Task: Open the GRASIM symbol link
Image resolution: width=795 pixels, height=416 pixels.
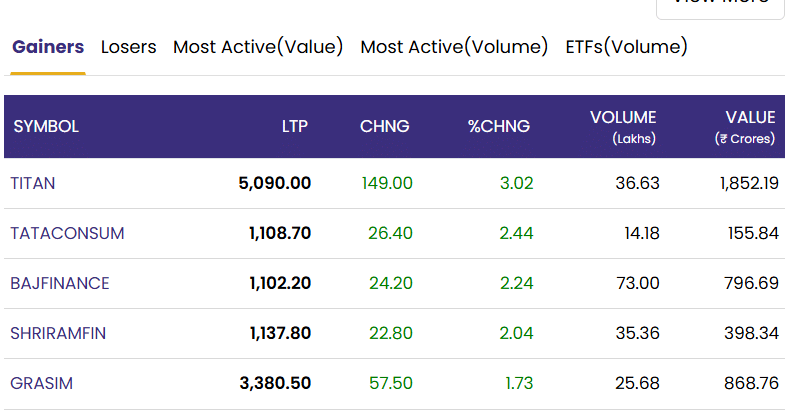Action: click(x=42, y=384)
